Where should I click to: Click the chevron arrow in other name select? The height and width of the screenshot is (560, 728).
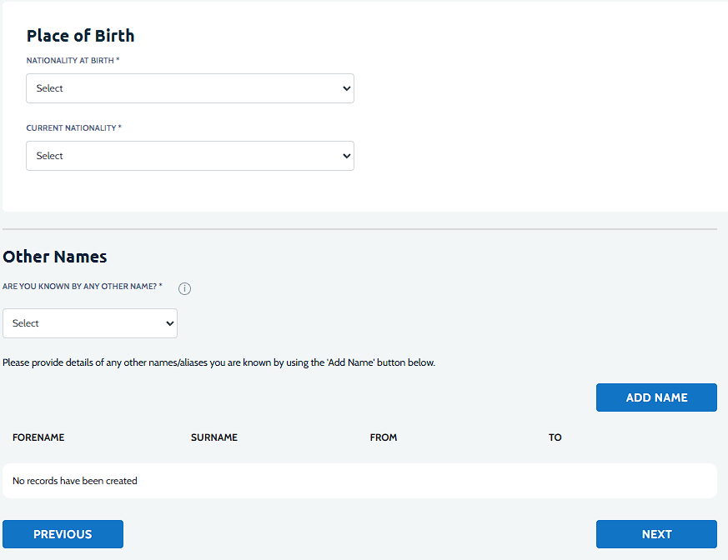(x=170, y=323)
